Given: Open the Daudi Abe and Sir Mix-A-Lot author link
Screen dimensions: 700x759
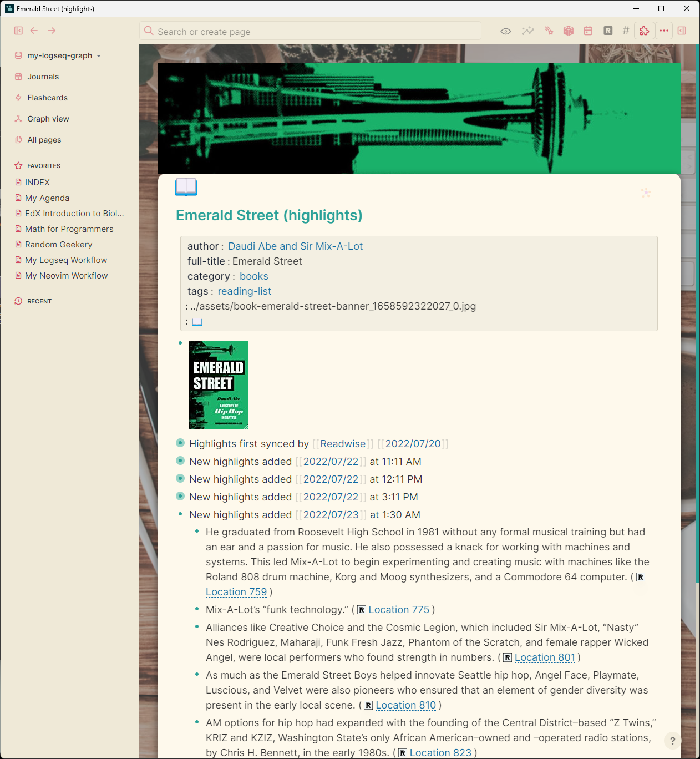Looking at the screenshot, I should click(x=295, y=246).
